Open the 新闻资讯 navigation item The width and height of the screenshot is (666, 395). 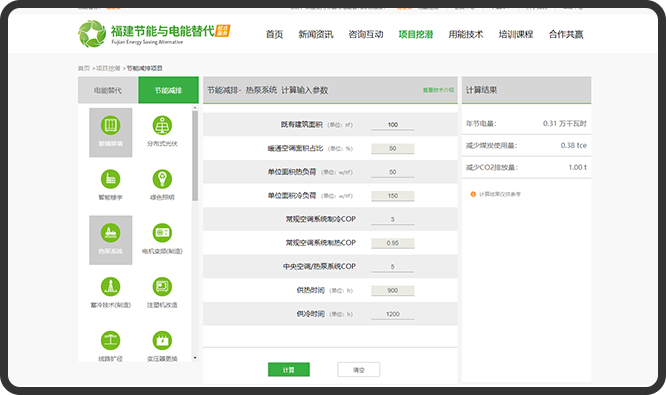coord(316,34)
